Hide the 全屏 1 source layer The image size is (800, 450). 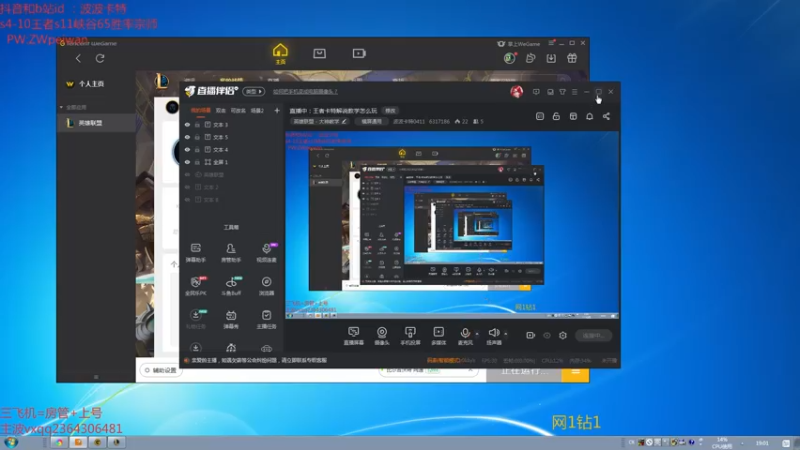(187, 162)
